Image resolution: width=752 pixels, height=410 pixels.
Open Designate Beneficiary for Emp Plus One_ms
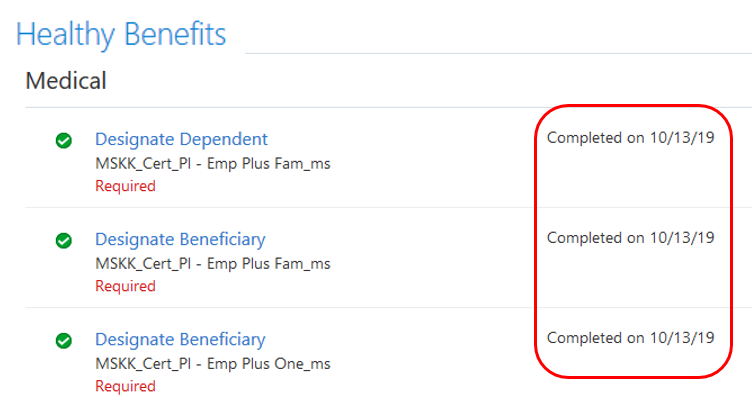180,340
